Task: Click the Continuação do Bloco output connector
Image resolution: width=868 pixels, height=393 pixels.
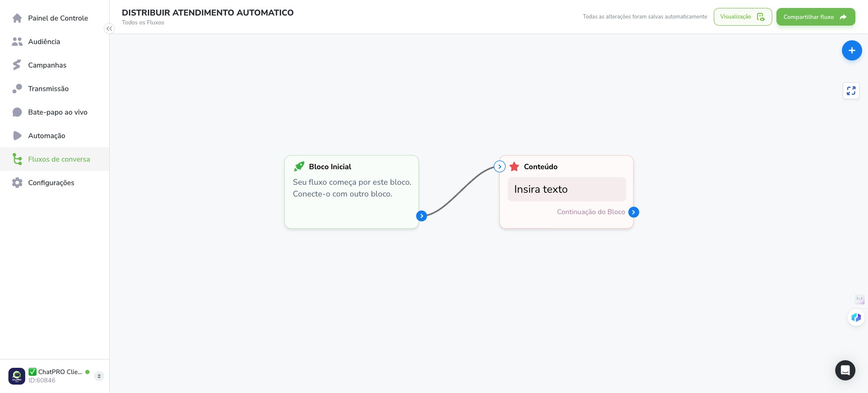Action: point(634,212)
